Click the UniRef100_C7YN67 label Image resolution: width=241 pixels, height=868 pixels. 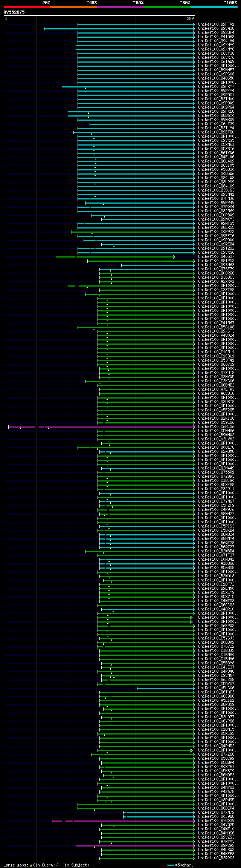(216, 501)
